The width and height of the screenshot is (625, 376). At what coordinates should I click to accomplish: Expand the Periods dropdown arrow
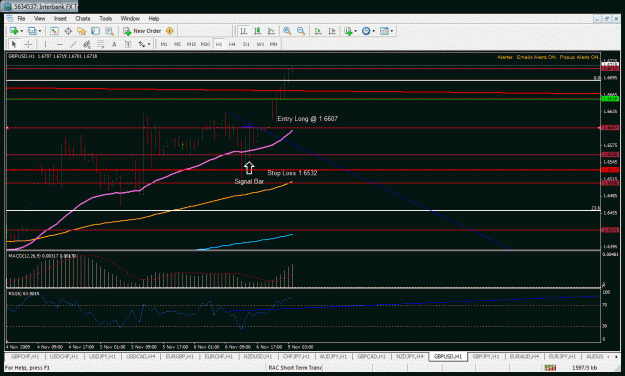[x=373, y=31]
